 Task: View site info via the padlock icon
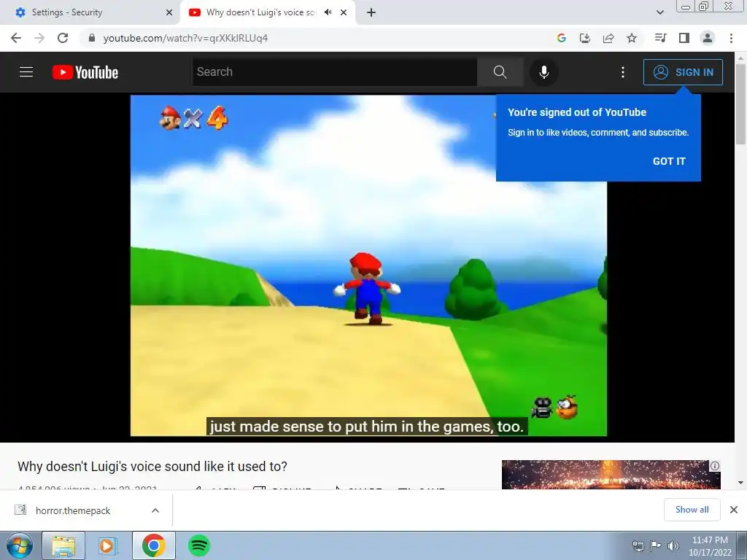92,38
